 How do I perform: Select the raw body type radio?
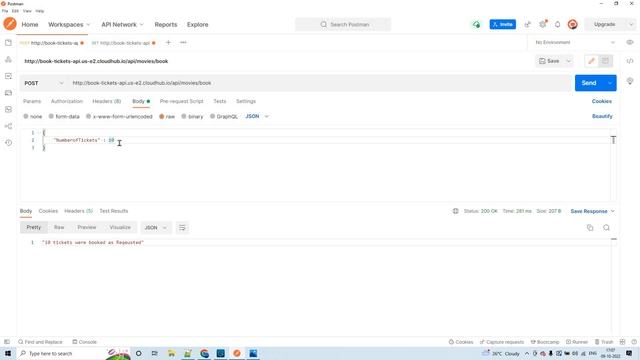tap(162, 116)
